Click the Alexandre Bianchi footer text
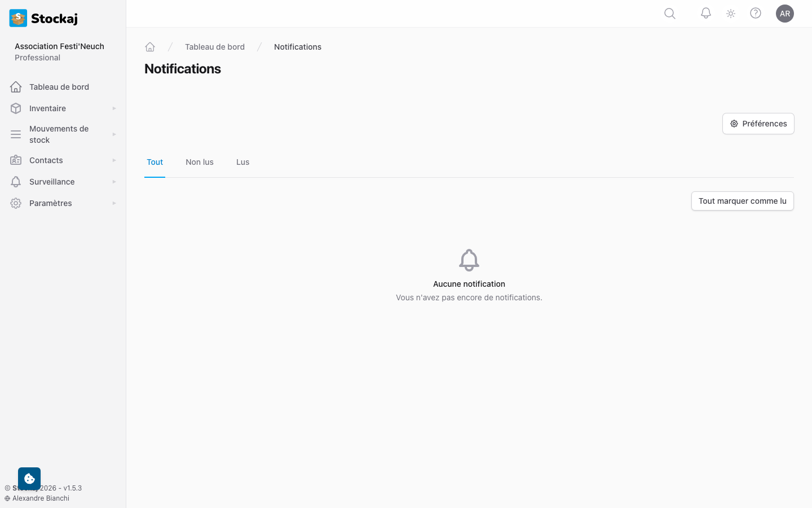The image size is (812, 508). coord(41,498)
